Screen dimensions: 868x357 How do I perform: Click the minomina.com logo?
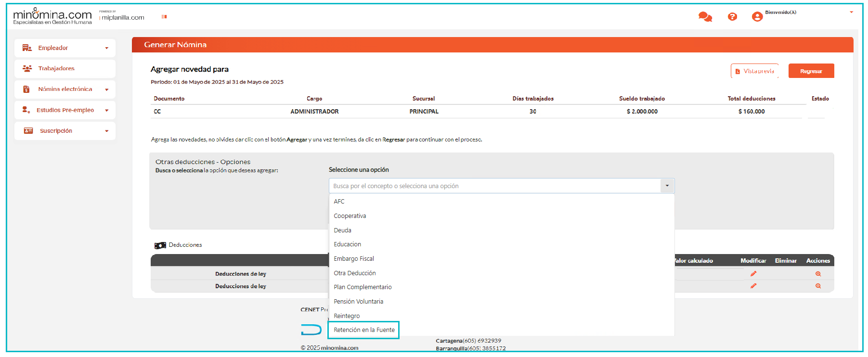52,16
